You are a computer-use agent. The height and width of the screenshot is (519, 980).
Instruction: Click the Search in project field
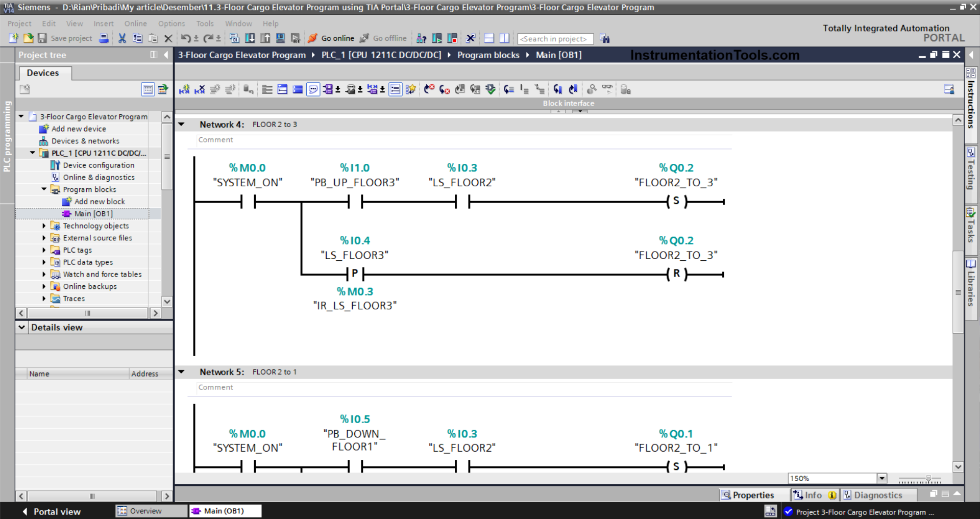[555, 39]
